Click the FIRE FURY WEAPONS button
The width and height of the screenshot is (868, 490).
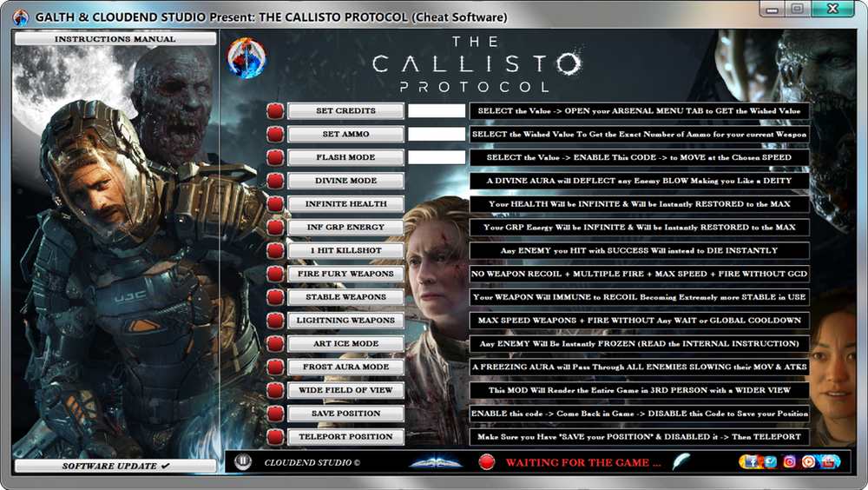coord(346,274)
